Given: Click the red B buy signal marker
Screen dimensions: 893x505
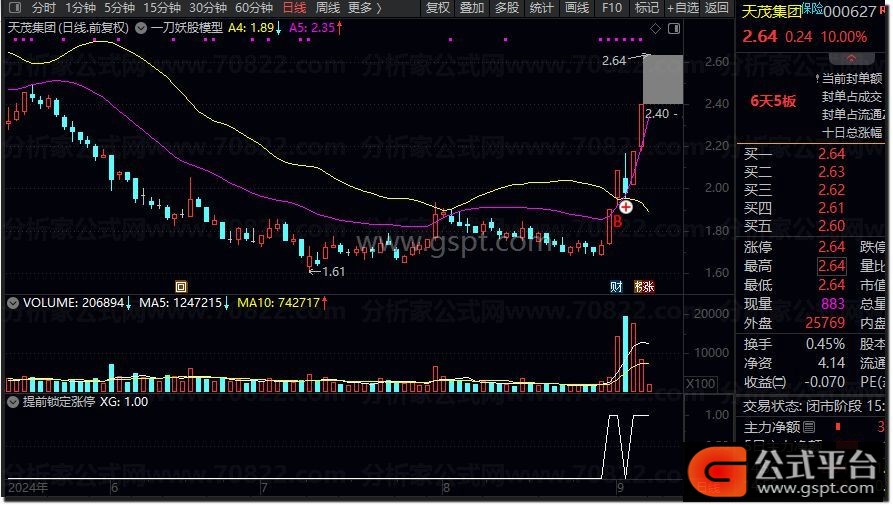Looking at the screenshot, I should [x=617, y=221].
